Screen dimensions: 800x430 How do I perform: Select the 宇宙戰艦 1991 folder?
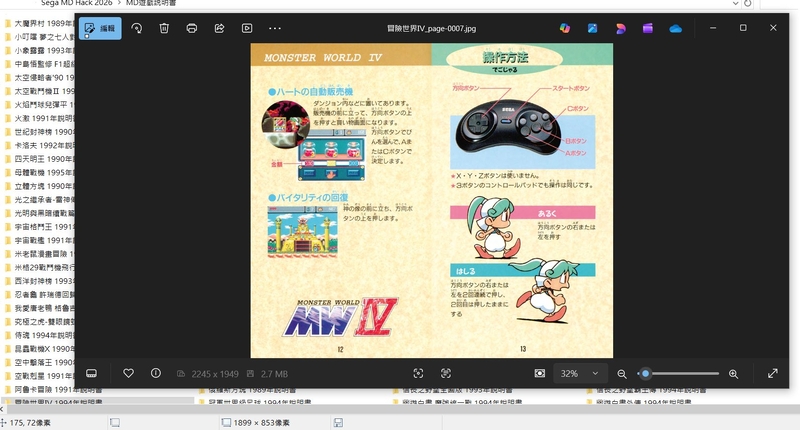click(x=40, y=240)
